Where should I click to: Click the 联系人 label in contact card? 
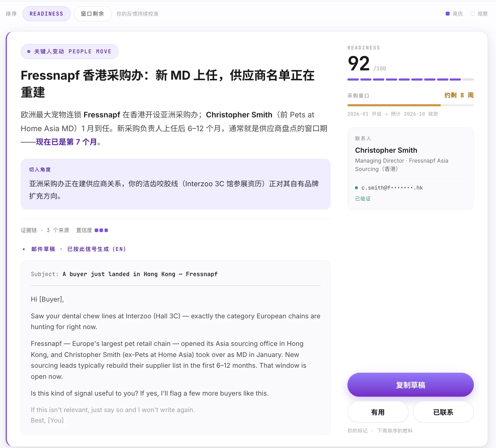363,138
